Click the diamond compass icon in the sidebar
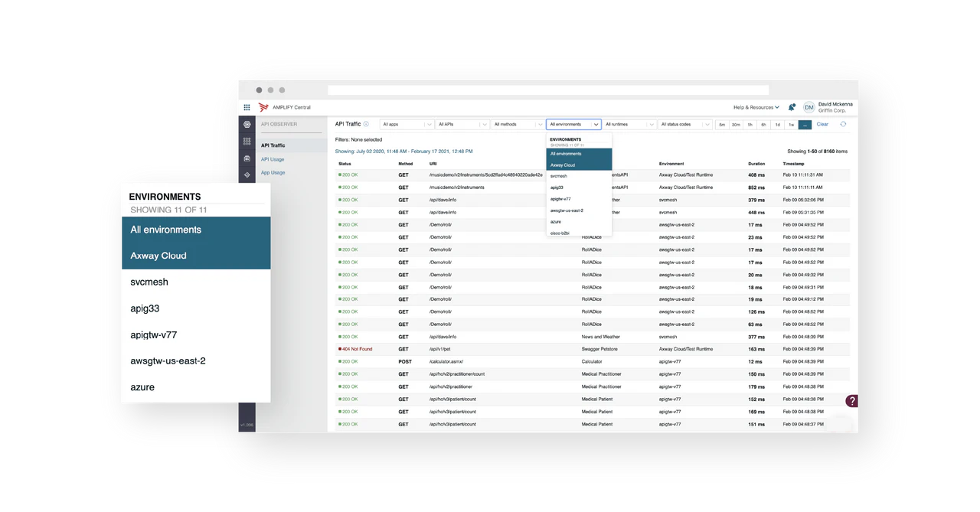This screenshot has height=512, width=980. [247, 174]
